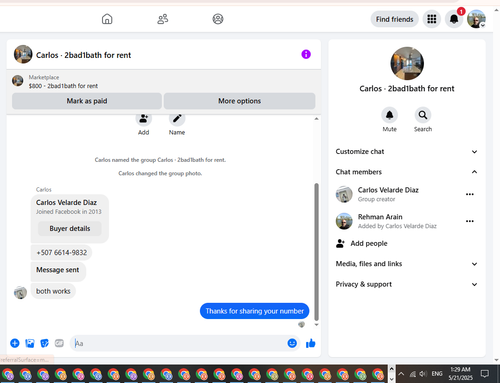Expand the Customize chat section
The width and height of the screenshot is (500, 383).
click(x=407, y=152)
